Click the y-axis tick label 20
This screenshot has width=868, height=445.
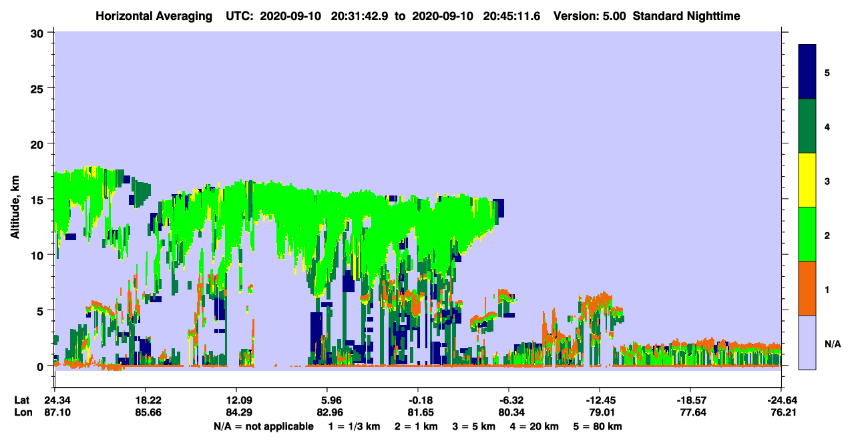click(39, 143)
